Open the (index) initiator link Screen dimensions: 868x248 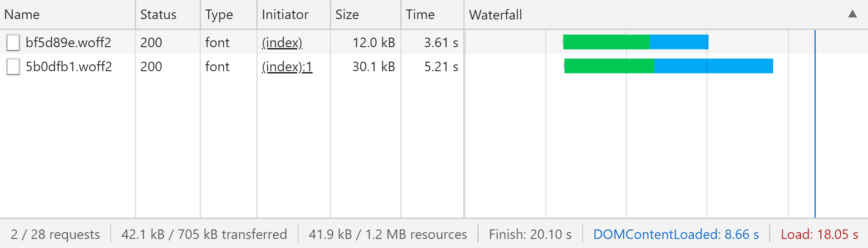[x=282, y=43]
